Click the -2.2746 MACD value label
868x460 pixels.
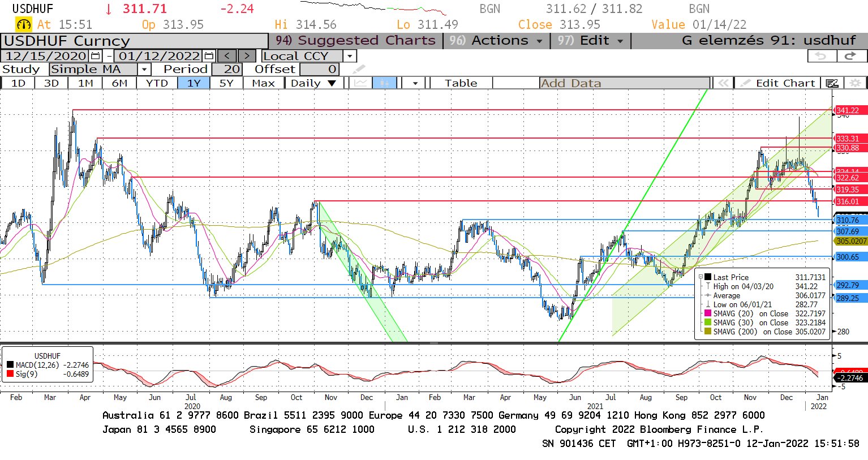tap(849, 378)
